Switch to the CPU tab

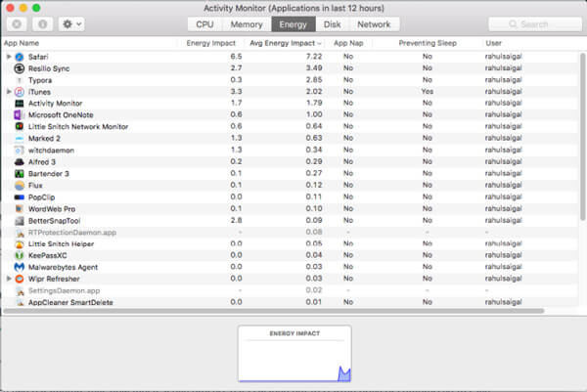click(204, 24)
